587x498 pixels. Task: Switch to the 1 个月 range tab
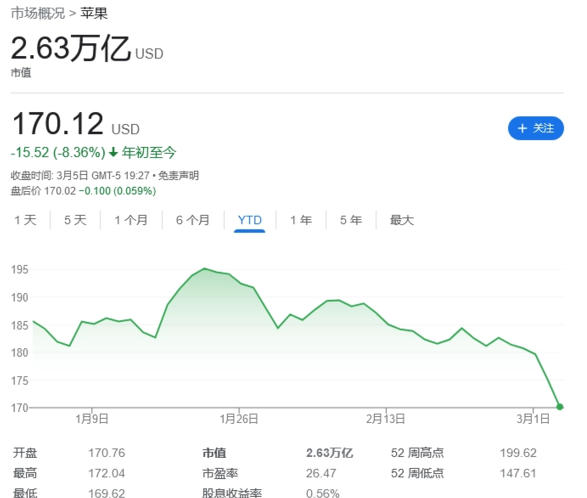(x=131, y=220)
